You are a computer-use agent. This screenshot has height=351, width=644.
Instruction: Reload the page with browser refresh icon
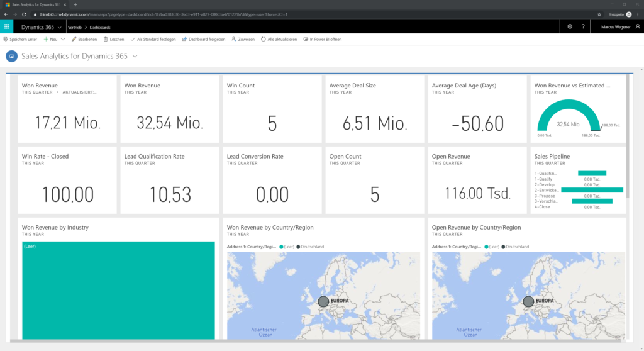pos(25,14)
